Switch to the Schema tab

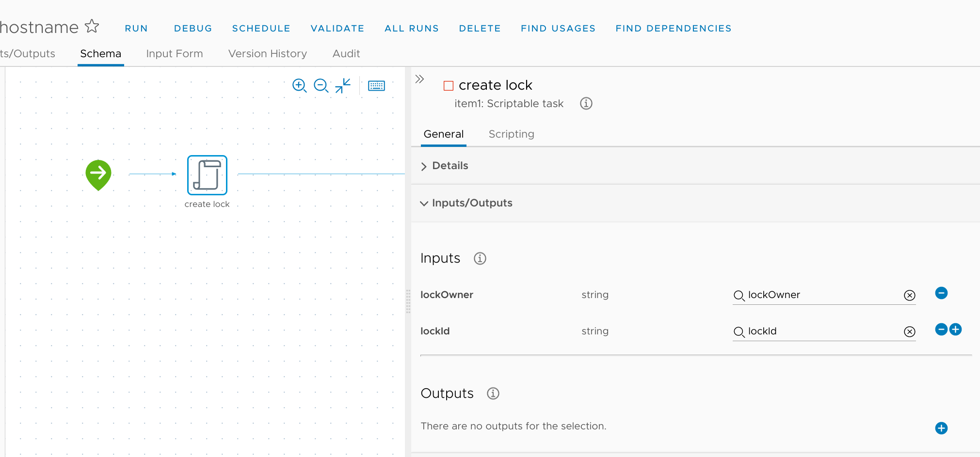coord(101,54)
